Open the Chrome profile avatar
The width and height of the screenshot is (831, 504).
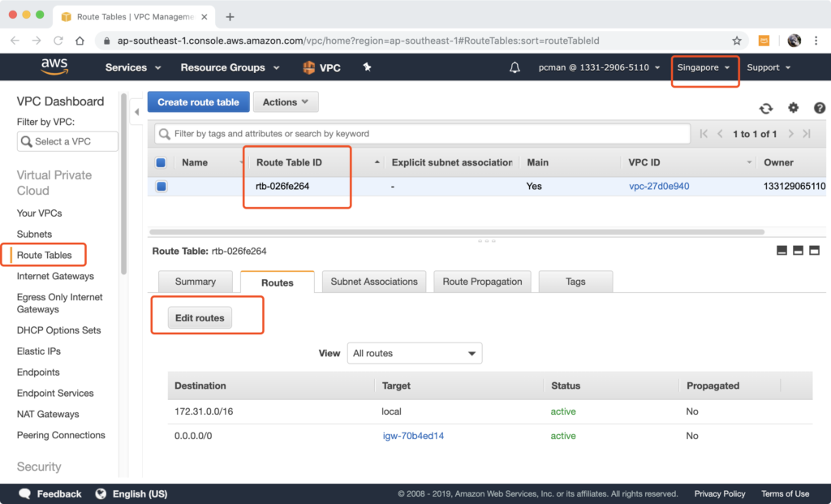pos(794,41)
